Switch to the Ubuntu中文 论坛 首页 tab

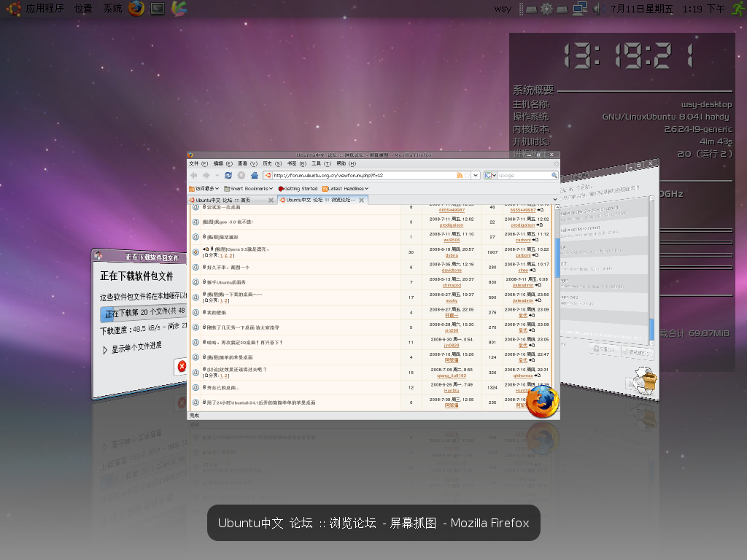click(x=232, y=200)
